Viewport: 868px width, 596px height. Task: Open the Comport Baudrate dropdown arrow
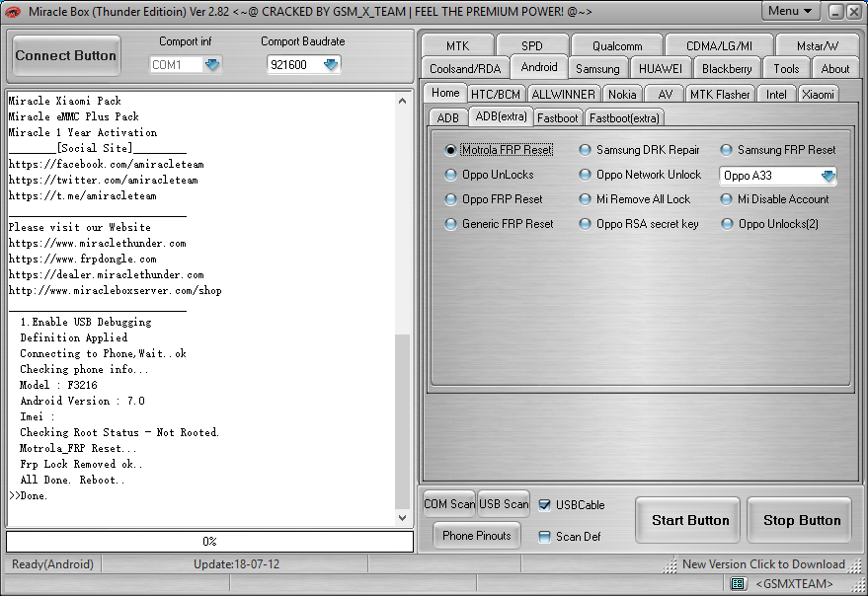(x=331, y=65)
